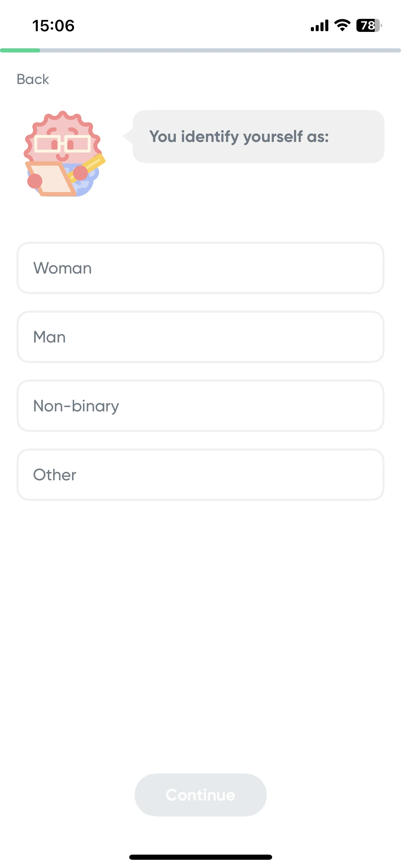This screenshot has height=868, width=401.
Task: Select the Woman option
Action: pyautogui.click(x=200, y=268)
